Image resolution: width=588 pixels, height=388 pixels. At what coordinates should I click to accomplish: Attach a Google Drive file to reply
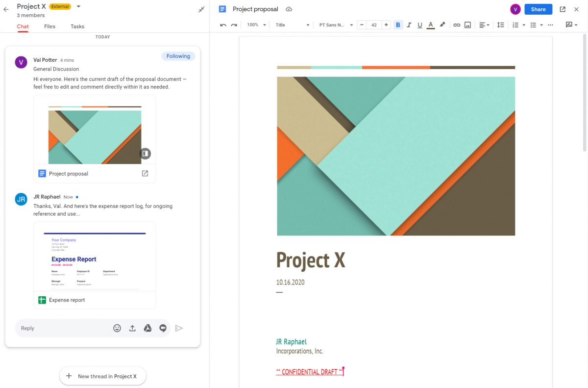[147, 328]
